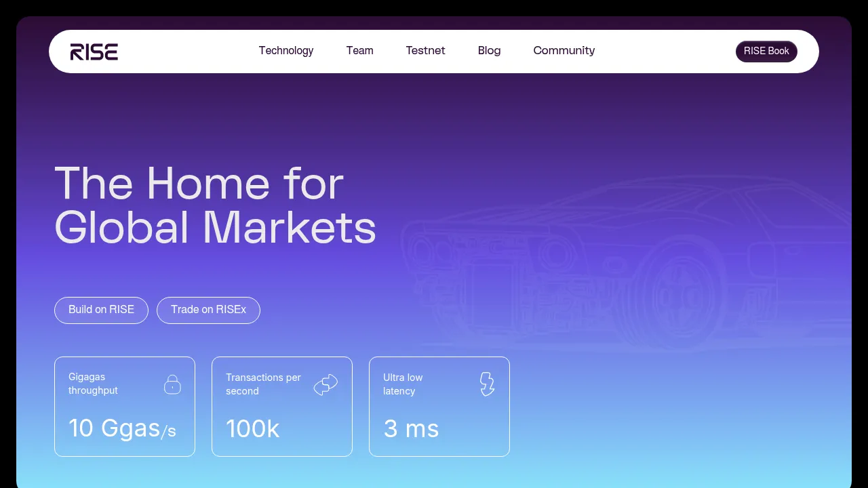The image size is (868, 488).
Task: Click the RISE logo in the header
Action: click(94, 52)
